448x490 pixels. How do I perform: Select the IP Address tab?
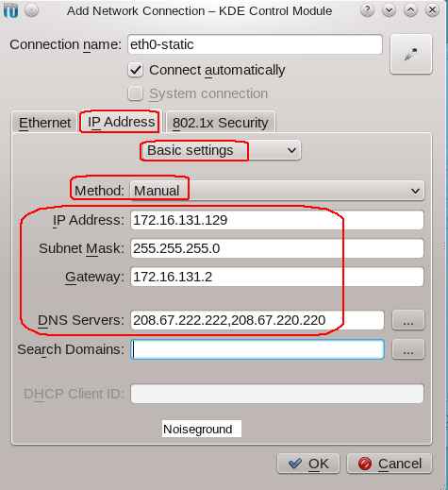click(x=121, y=122)
